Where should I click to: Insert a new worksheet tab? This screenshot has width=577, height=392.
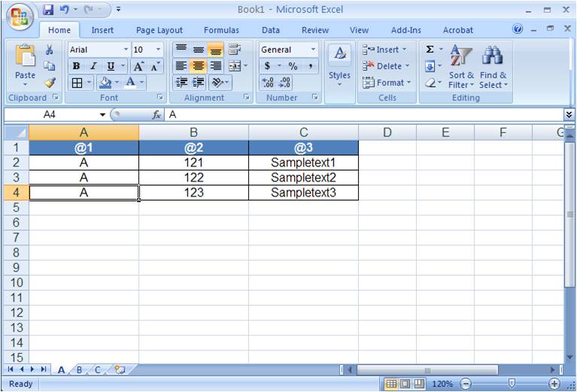click(x=120, y=369)
